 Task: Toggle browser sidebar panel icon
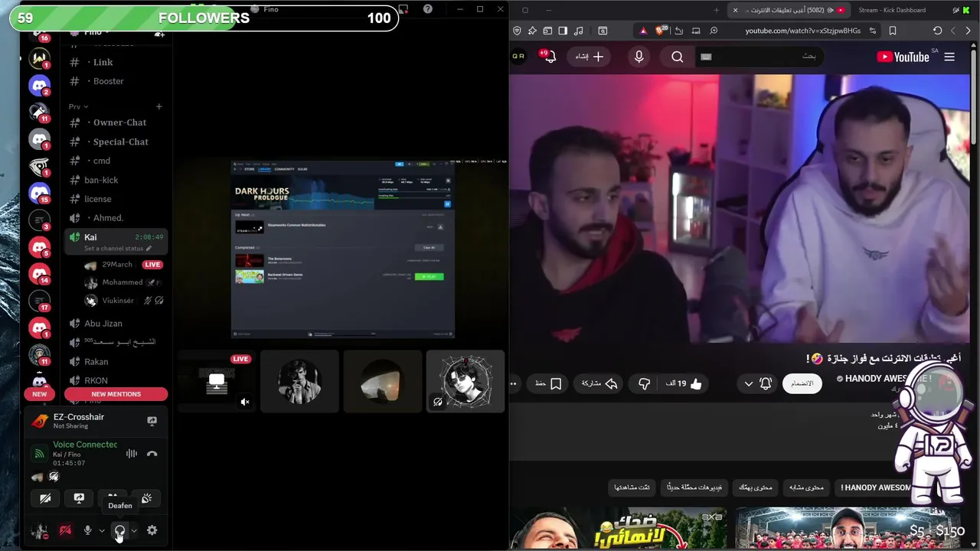coord(563,31)
